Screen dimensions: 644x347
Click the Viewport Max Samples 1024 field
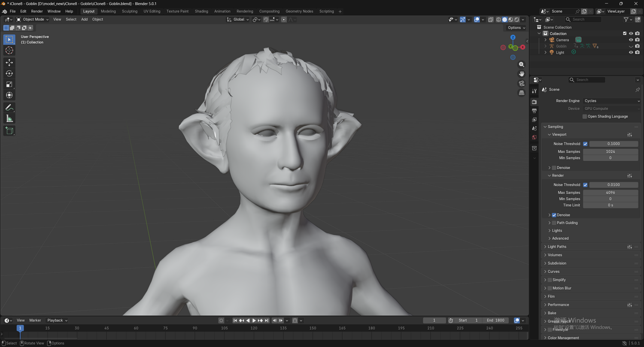point(611,152)
